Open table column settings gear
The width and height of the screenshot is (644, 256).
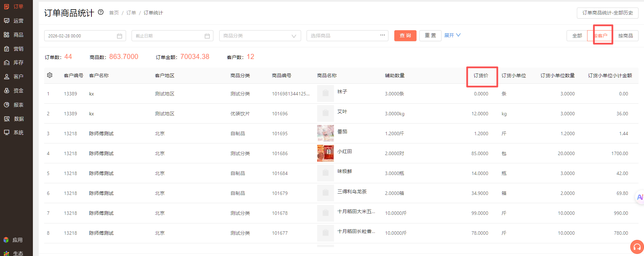[x=50, y=75]
